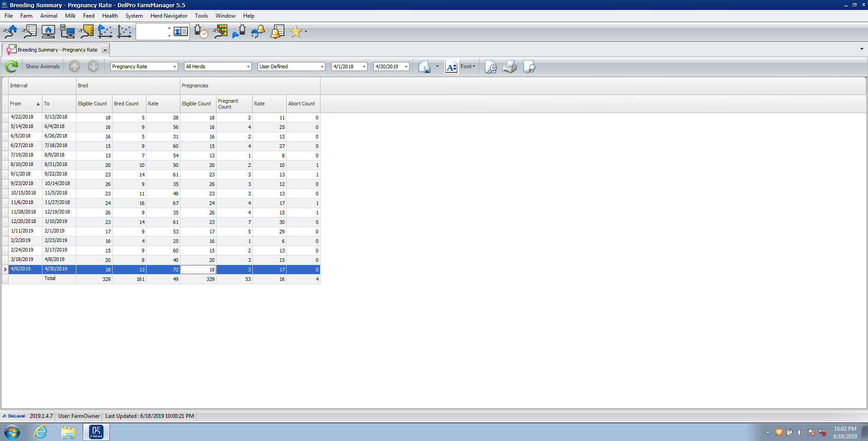Open the Health menu

(110, 16)
